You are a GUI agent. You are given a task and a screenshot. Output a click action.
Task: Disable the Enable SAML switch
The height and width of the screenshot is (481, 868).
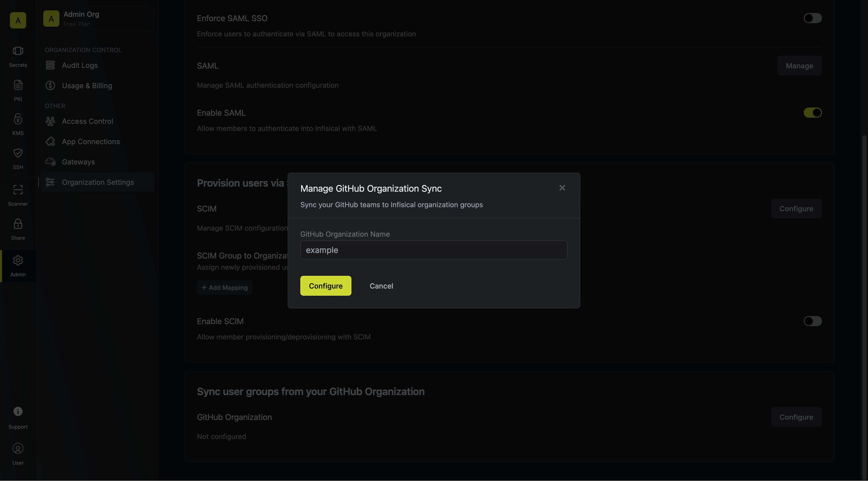click(x=812, y=113)
